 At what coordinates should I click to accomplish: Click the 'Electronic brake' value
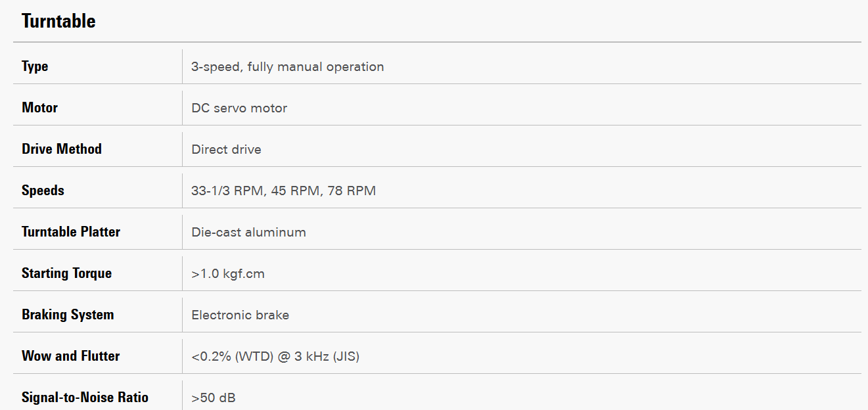240,315
